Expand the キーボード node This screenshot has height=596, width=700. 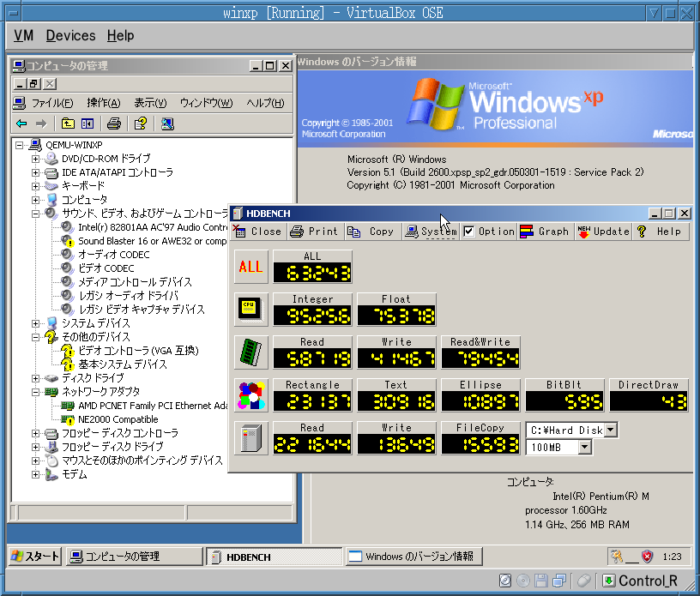coord(35,186)
